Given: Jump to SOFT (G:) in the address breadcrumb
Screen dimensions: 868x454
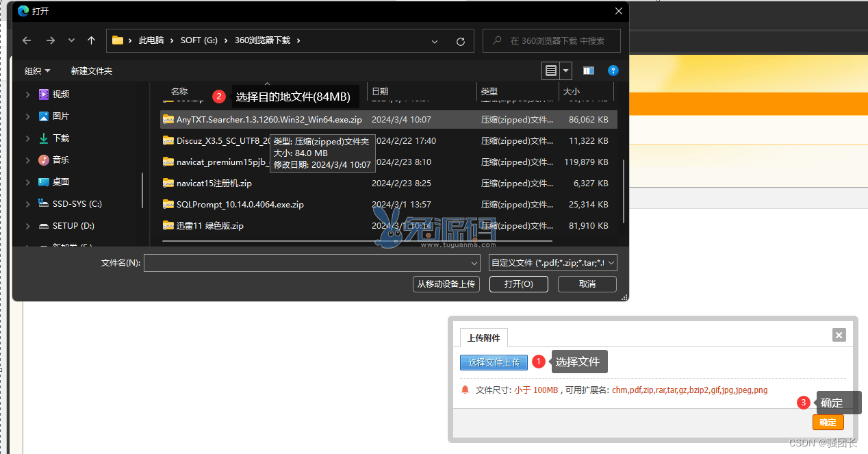Looking at the screenshot, I should tap(199, 40).
